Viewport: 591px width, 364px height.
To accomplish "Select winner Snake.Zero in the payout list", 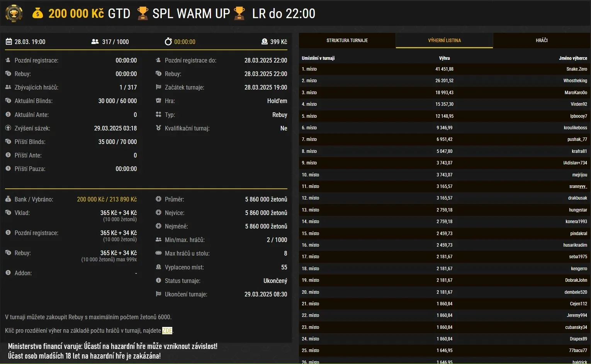I will 575,69.
